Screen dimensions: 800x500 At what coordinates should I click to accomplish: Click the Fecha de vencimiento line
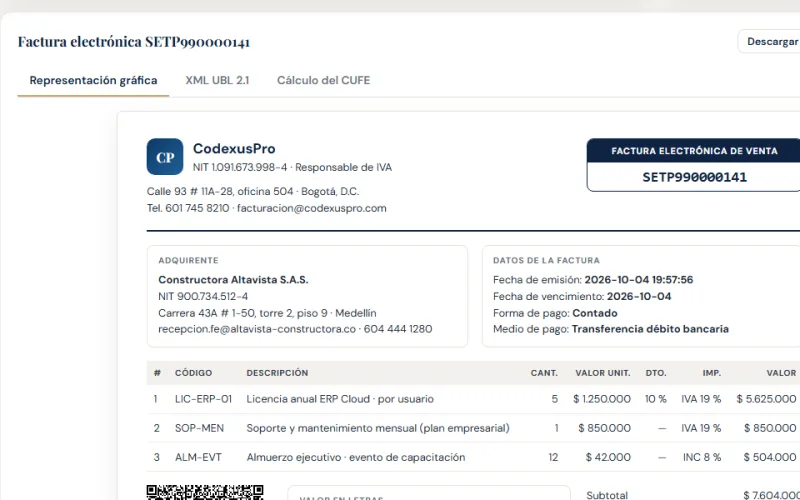click(582, 296)
